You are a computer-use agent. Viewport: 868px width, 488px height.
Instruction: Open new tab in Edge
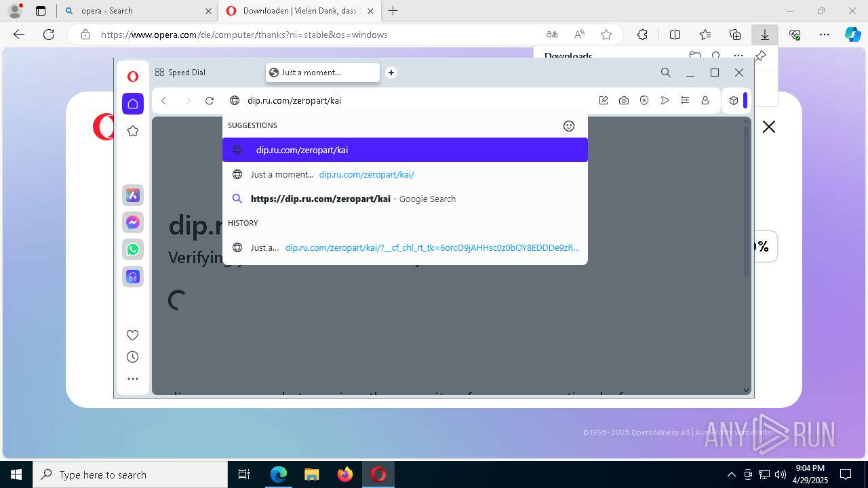(393, 11)
